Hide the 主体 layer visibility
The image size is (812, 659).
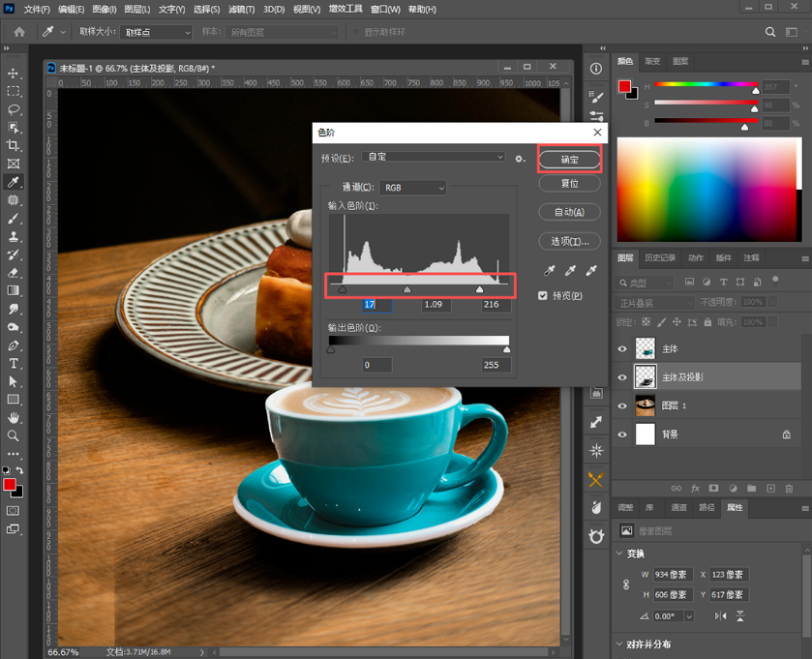(622, 349)
